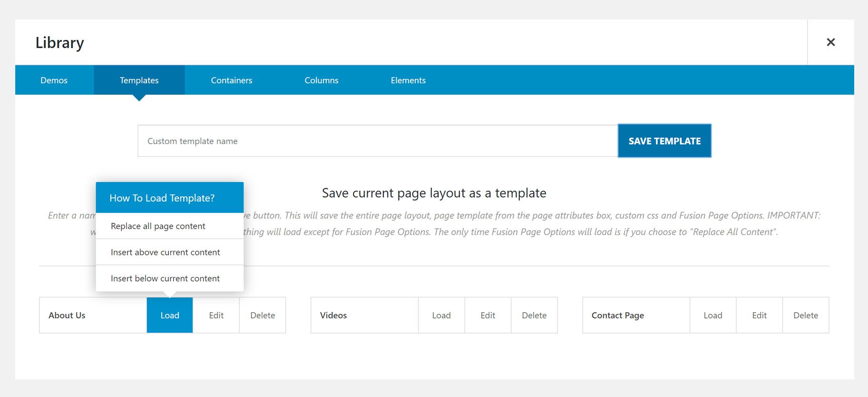Image resolution: width=868 pixels, height=397 pixels.
Task: Delete the About Us template
Action: pos(263,315)
